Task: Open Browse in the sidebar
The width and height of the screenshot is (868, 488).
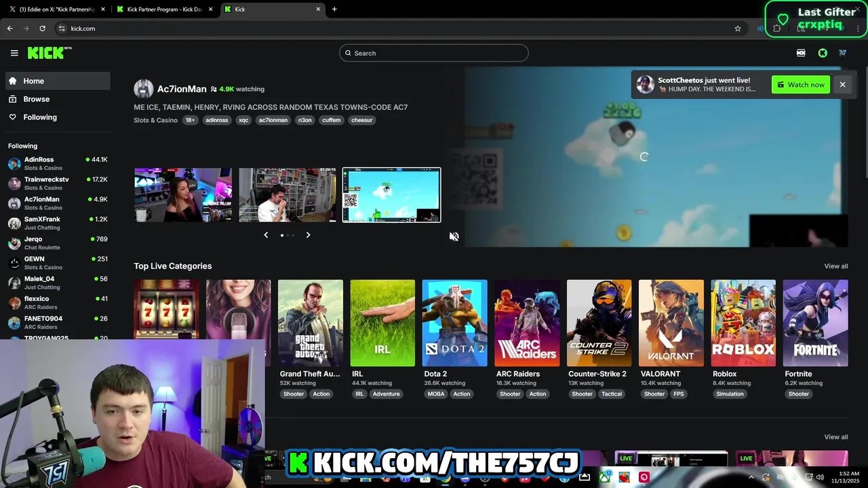Action: click(x=57, y=99)
